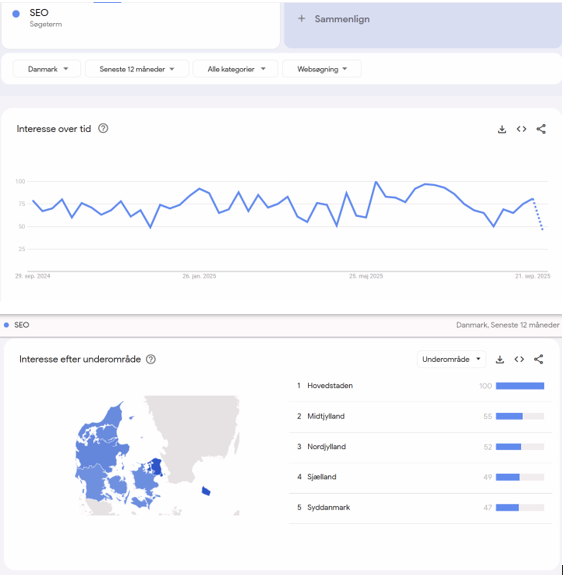Click the Nordjylland value 52
563x575 pixels.
pyautogui.click(x=487, y=447)
